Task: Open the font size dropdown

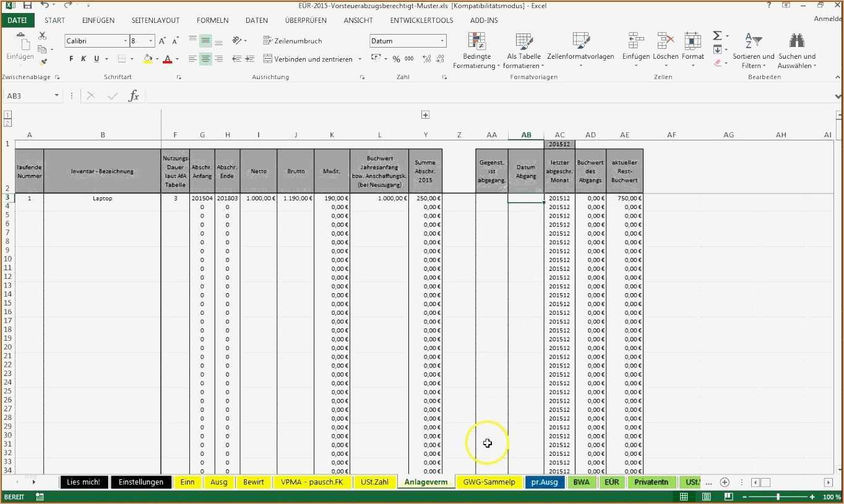Action: coord(151,40)
